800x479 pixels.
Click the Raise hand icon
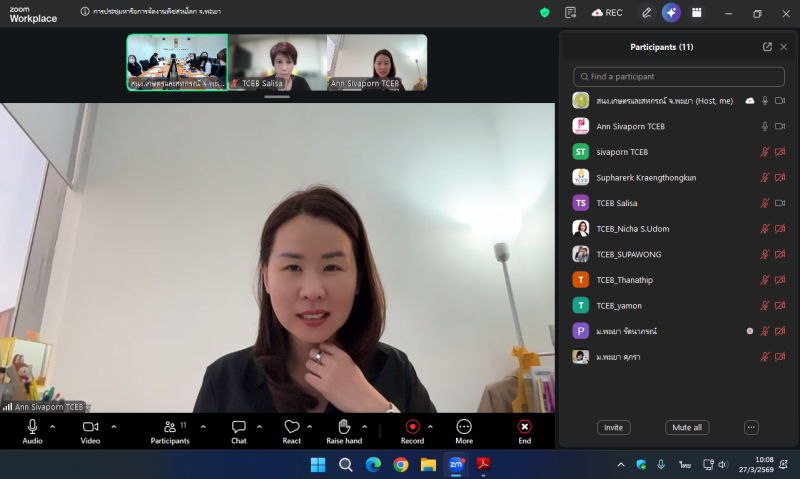pyautogui.click(x=344, y=431)
